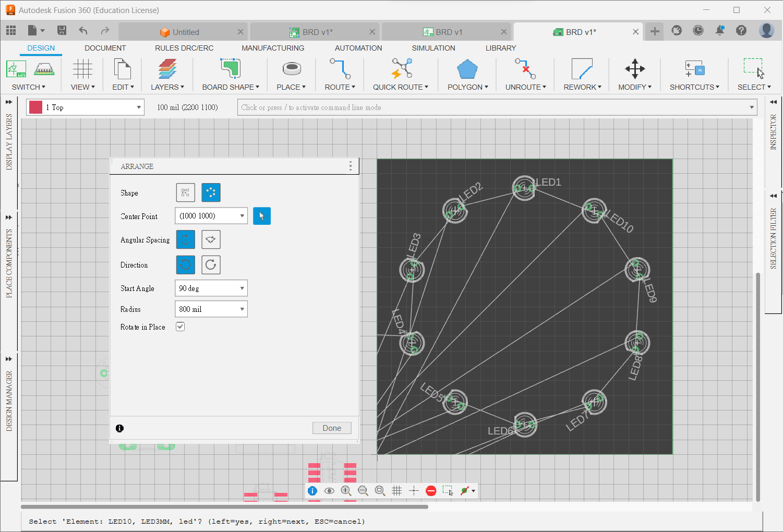Image resolution: width=783 pixels, height=532 pixels.
Task: Click the center point picker arrow button
Action: click(x=262, y=216)
